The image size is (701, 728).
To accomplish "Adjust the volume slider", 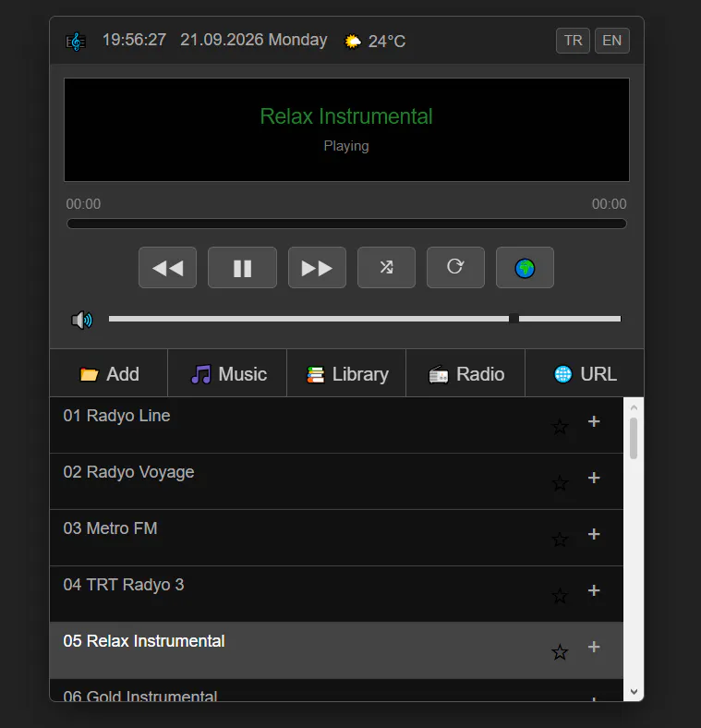I will [x=365, y=319].
